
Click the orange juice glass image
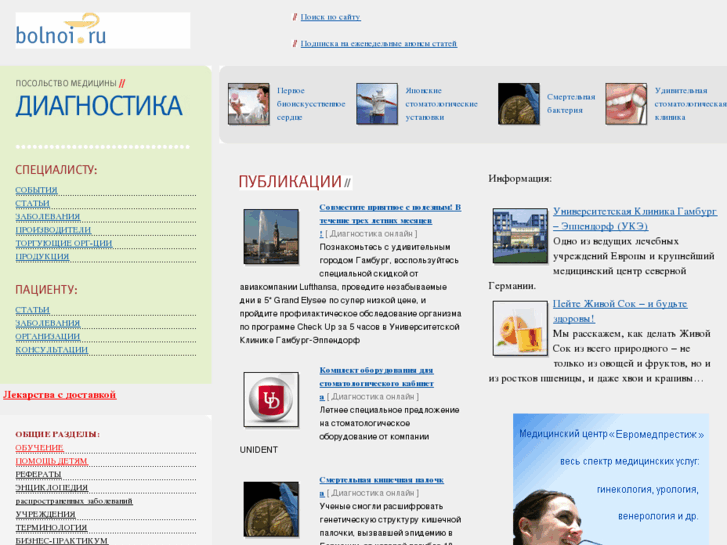coord(519,328)
